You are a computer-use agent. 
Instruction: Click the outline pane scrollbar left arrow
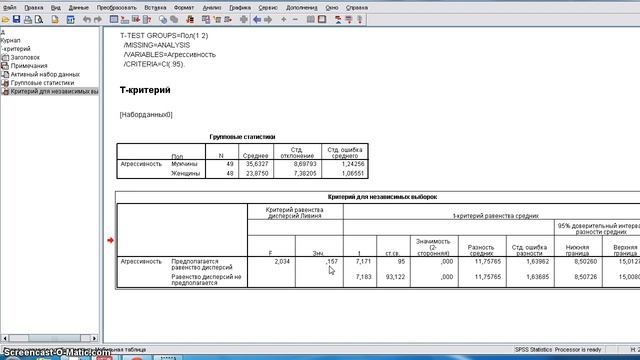5,338
